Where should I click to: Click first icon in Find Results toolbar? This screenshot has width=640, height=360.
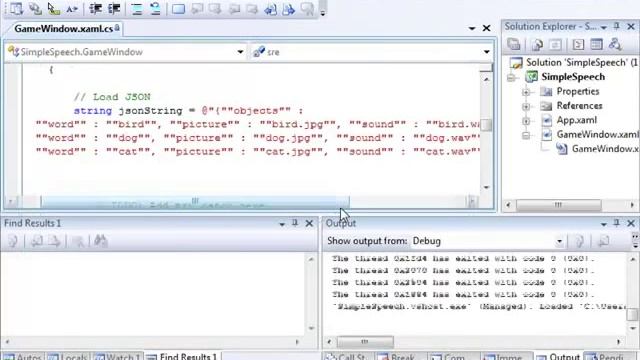click(x=13, y=241)
